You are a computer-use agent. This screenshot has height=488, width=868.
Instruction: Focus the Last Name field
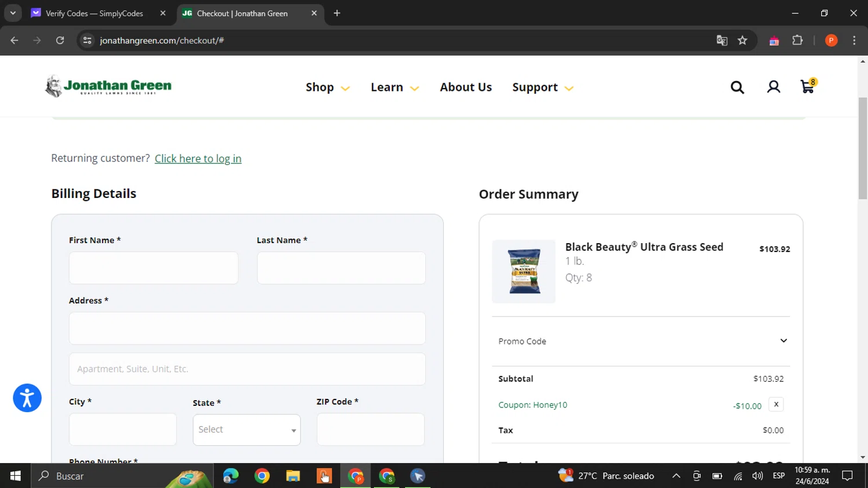click(341, 267)
